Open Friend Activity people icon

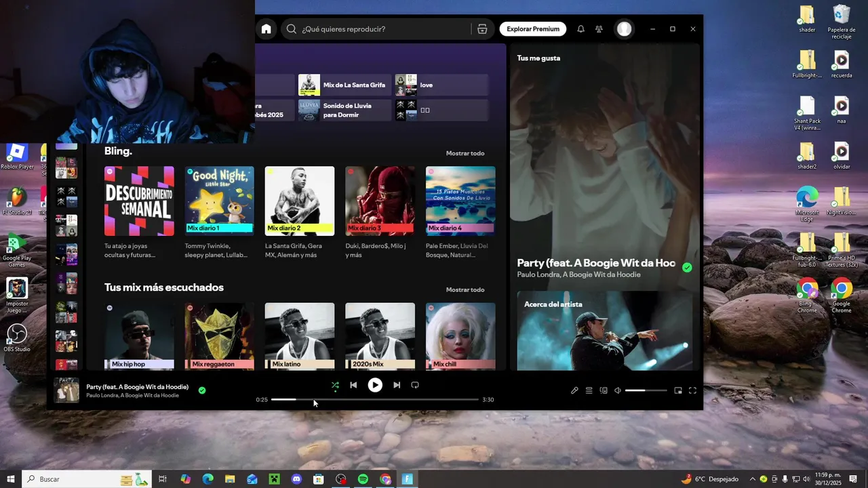[599, 29]
